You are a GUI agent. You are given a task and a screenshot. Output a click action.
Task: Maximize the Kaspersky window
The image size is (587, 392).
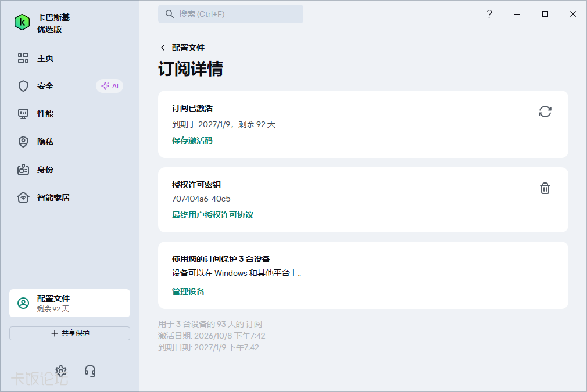[x=545, y=14]
